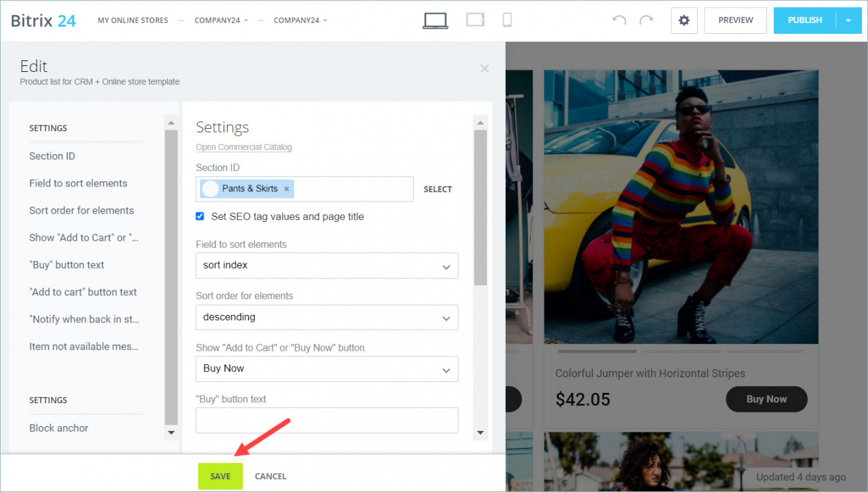The height and width of the screenshot is (492, 868).
Task: Click the left sidebar scrollbar thumb
Action: click(x=172, y=276)
